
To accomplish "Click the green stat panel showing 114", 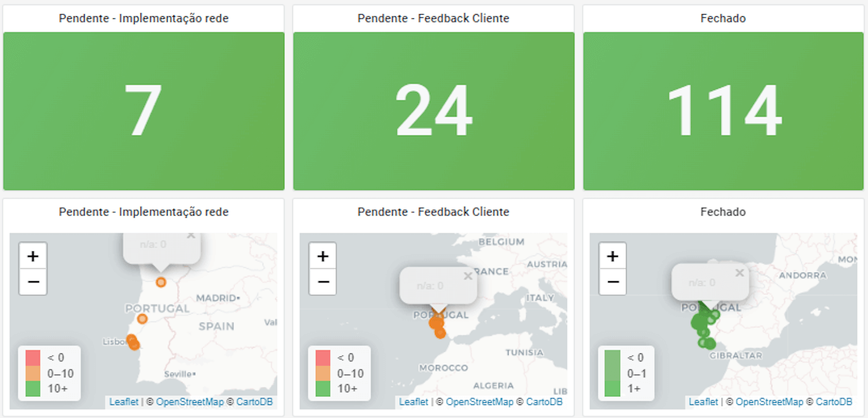I will 723,111.
